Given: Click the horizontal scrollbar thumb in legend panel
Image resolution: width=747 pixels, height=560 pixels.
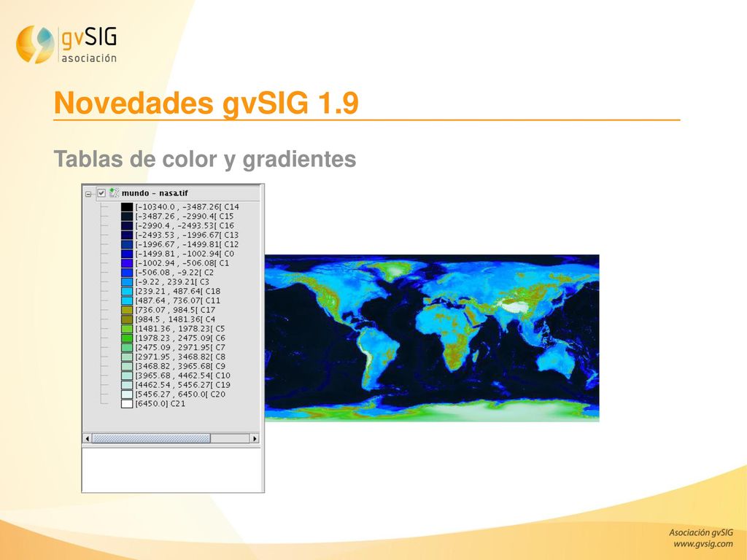Looking at the screenshot, I should pos(151,438).
